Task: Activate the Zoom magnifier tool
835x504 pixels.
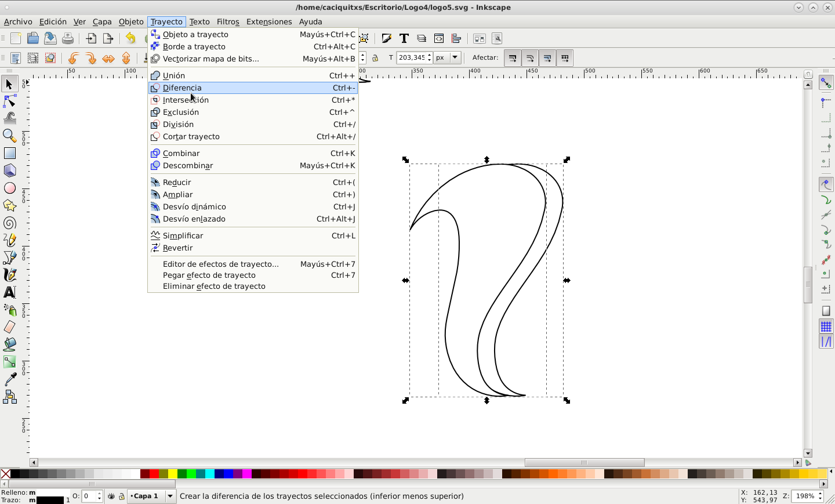Action: click(10, 136)
